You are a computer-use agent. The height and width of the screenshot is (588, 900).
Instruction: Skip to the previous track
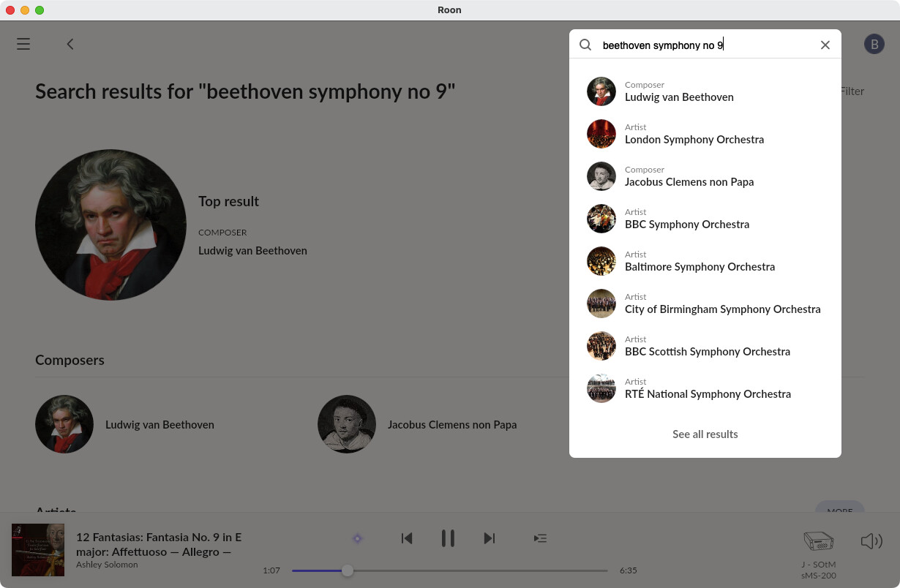click(x=407, y=538)
